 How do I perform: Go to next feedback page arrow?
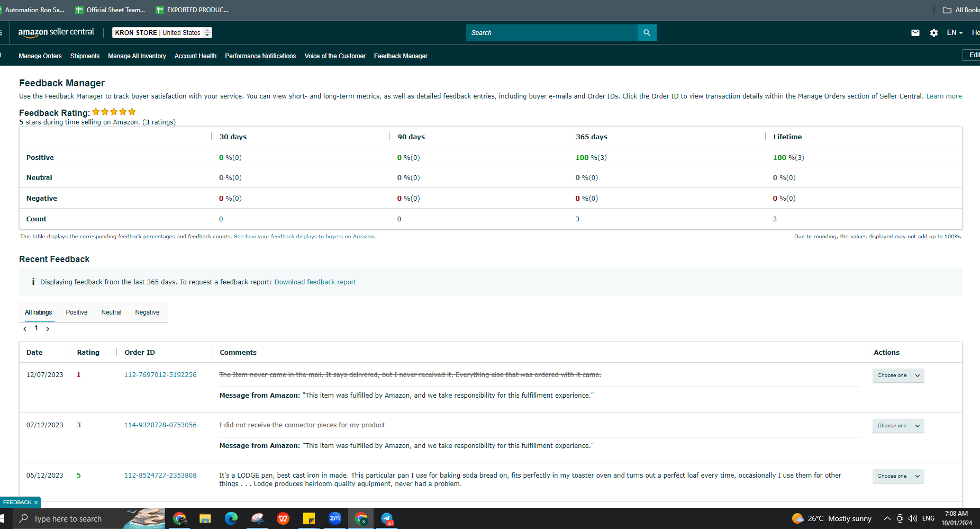[x=48, y=329]
